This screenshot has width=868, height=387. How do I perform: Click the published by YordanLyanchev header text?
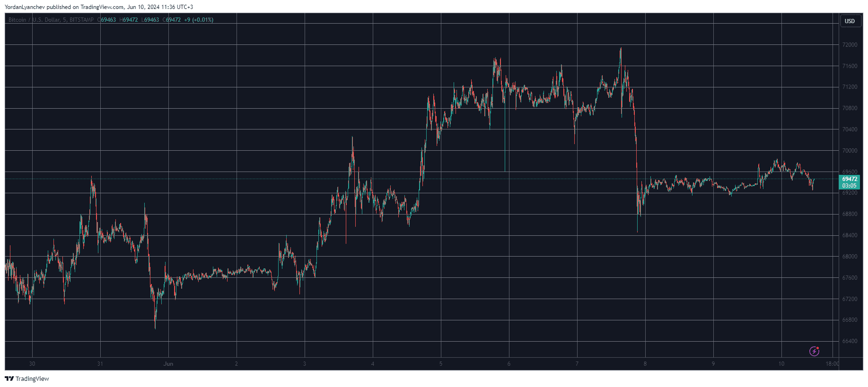click(x=98, y=7)
